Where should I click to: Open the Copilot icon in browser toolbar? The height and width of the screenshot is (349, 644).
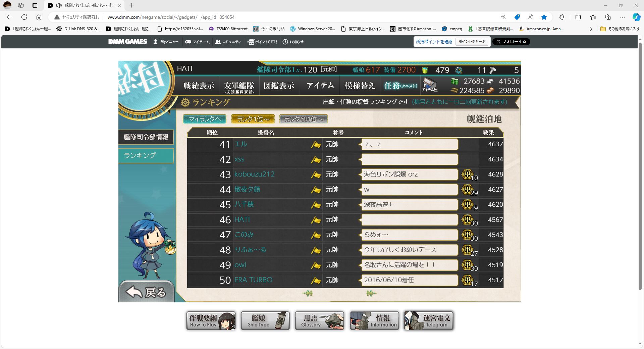636,17
